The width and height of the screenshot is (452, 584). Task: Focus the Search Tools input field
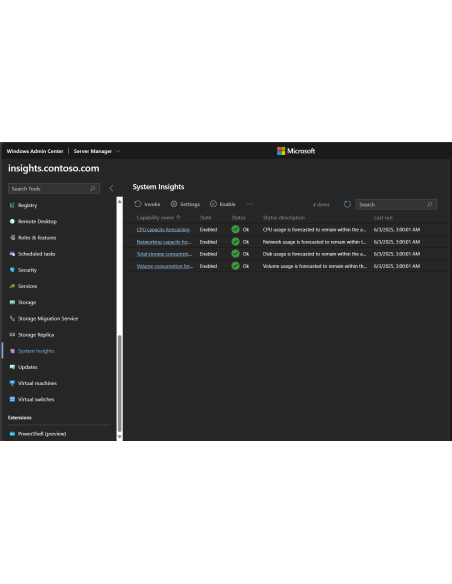[54, 188]
